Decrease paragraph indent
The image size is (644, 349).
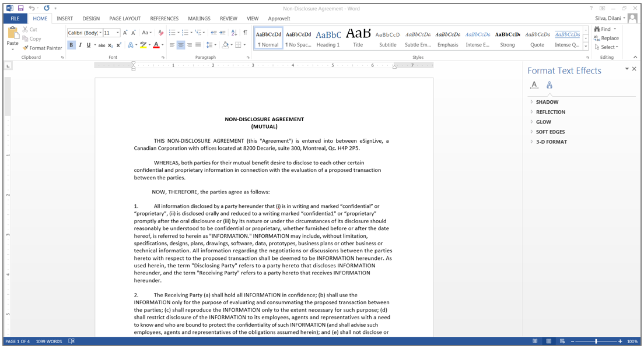tap(213, 33)
